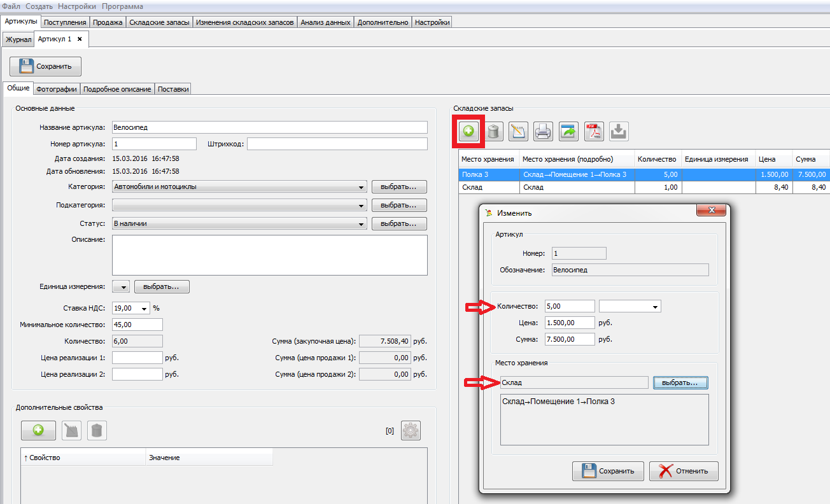
Task: Open additional properties gear settings
Action: (411, 431)
